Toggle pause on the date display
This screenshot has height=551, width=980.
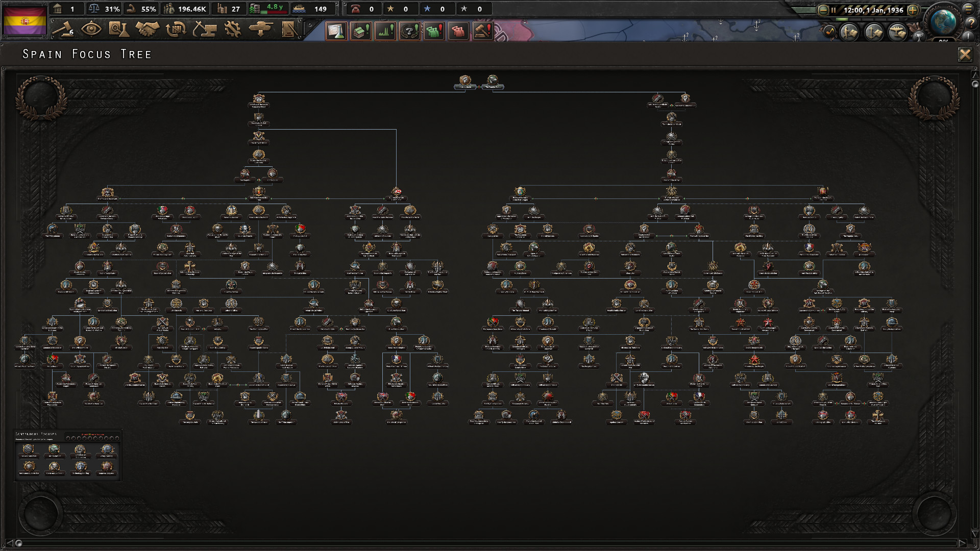(868, 10)
